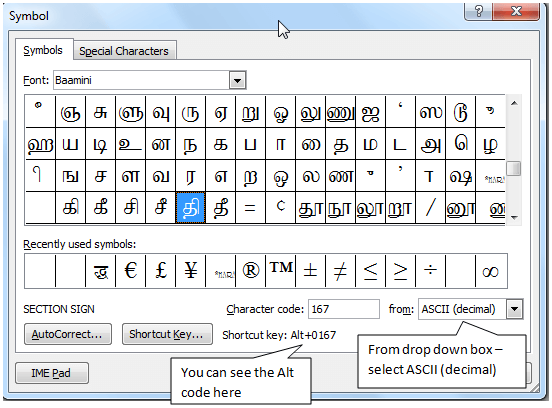Choose the plus-minus ± recent symbol
The image size is (552, 408).
pos(310,271)
